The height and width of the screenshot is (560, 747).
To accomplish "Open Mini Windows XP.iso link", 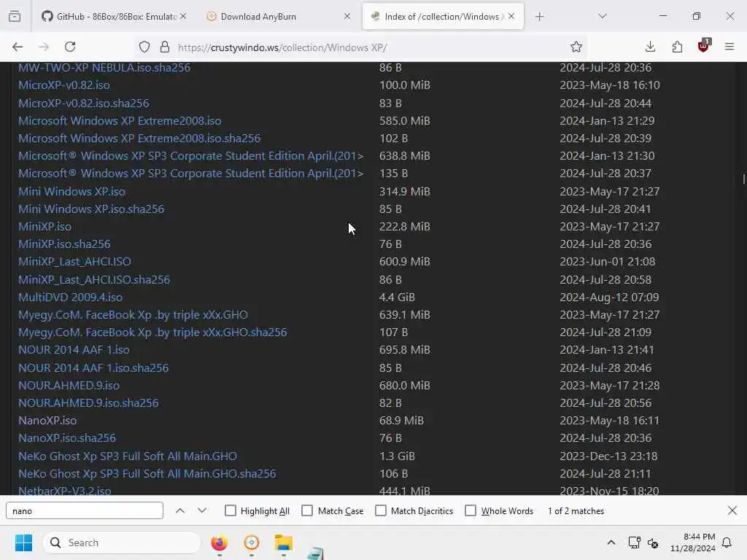I will (72, 192).
